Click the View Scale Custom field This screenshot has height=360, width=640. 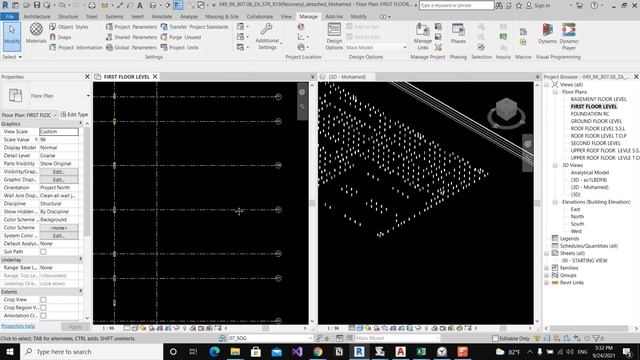(59, 132)
